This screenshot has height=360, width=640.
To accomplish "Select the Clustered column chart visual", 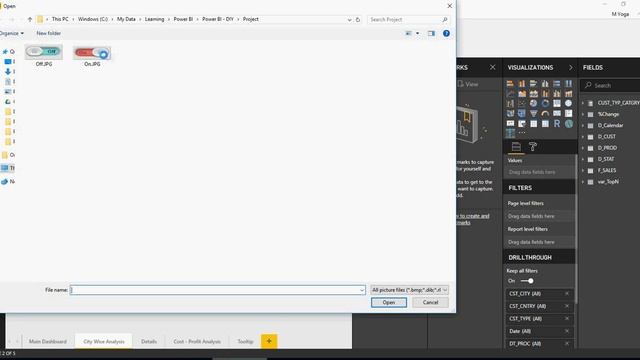I will pyautogui.click(x=545, y=84).
